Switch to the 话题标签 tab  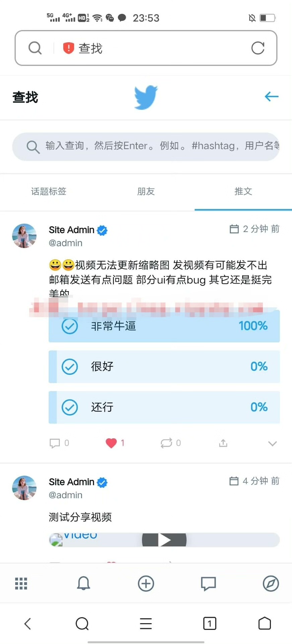coord(49,191)
